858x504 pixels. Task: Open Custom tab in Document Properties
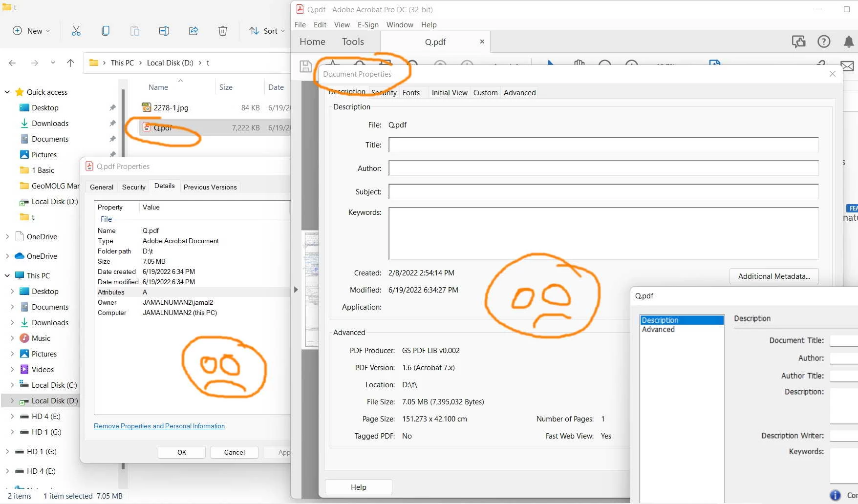[x=485, y=93]
